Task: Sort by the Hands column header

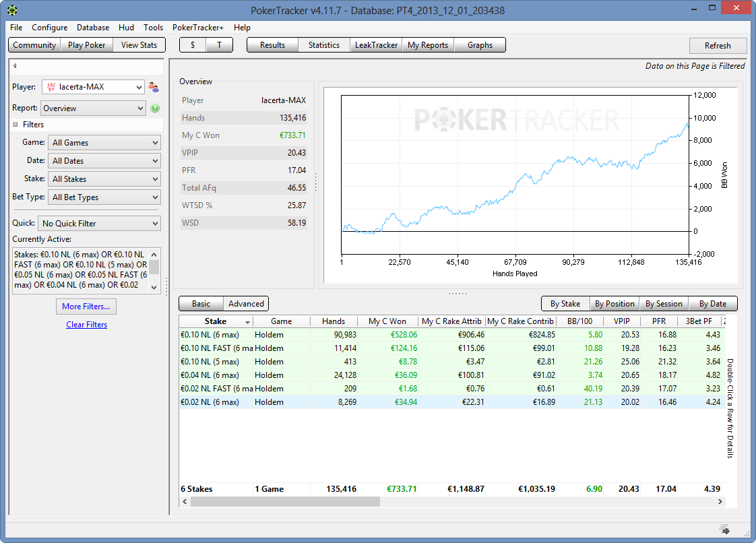Action: tap(334, 321)
